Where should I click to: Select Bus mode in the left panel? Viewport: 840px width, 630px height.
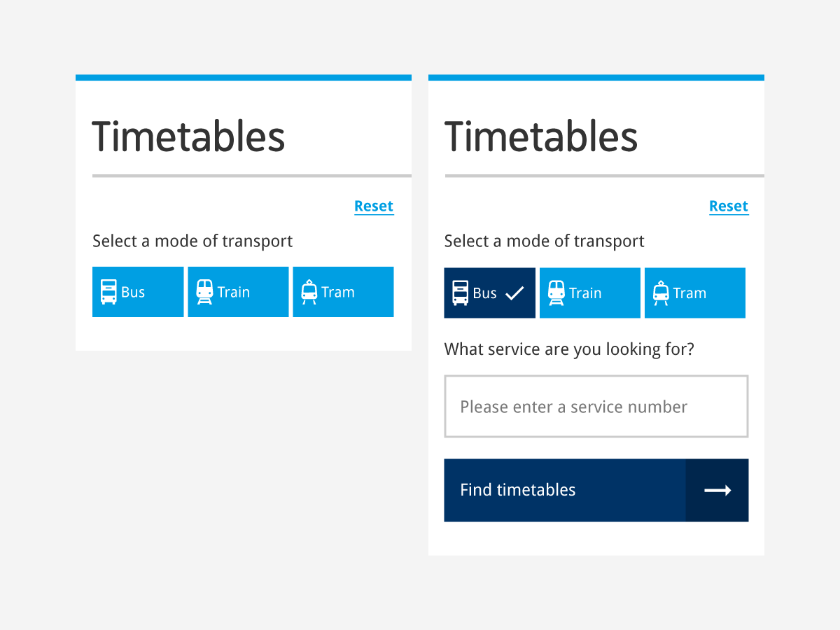[138, 292]
